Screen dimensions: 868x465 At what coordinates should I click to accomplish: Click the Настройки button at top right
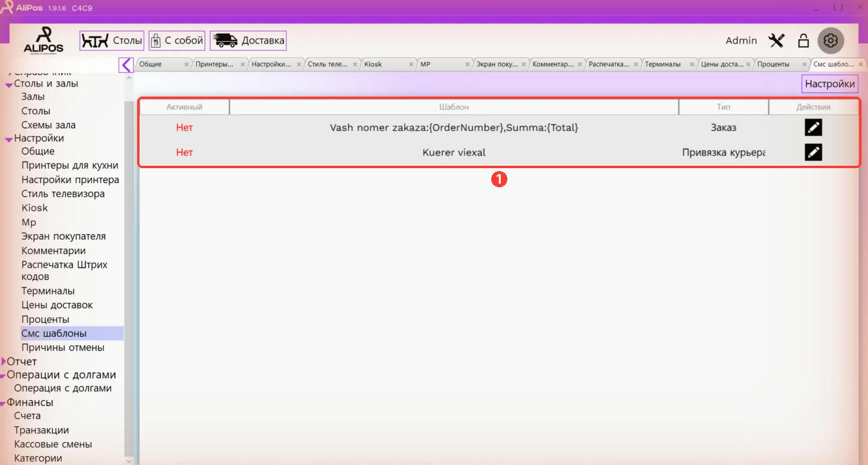pyautogui.click(x=830, y=84)
